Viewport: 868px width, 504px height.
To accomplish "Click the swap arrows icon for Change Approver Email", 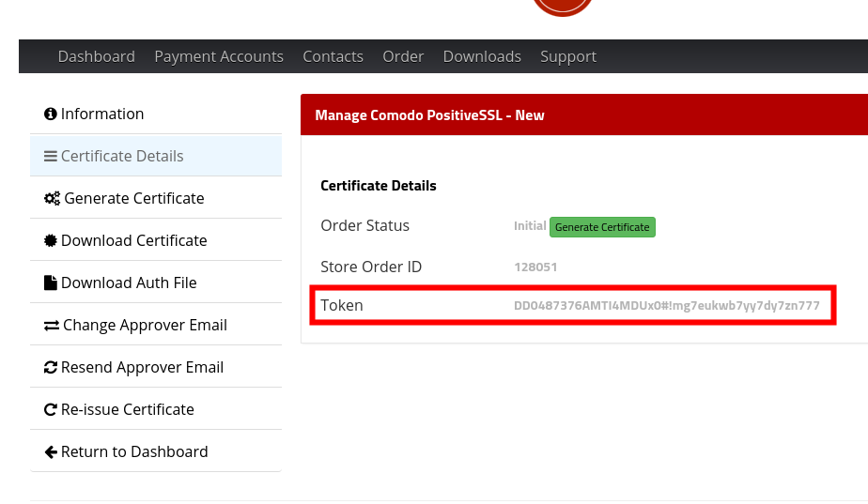I will pos(52,326).
